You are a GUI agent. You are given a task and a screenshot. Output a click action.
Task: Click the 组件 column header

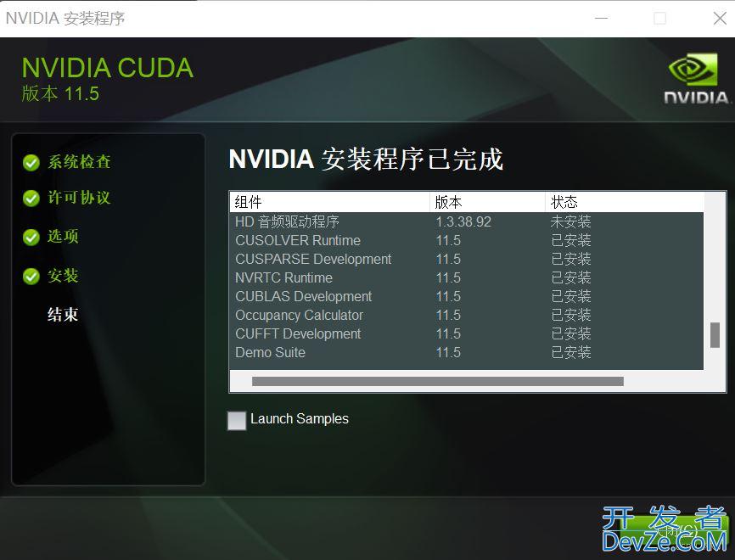(x=329, y=202)
